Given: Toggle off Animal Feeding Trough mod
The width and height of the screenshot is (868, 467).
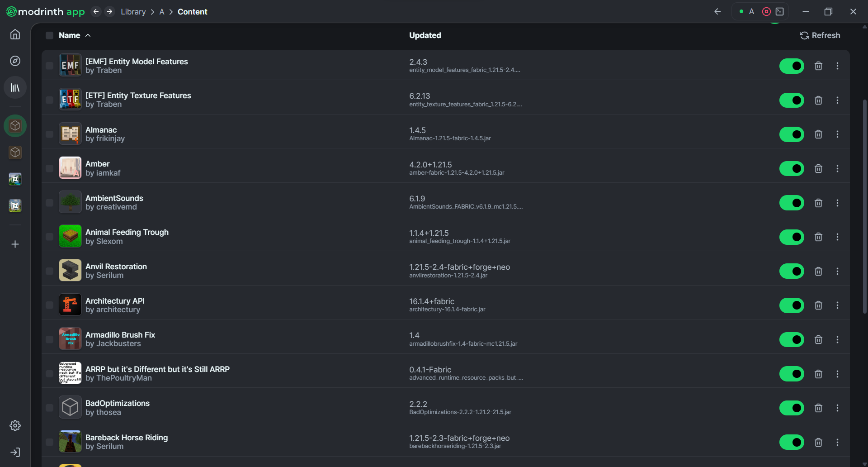Looking at the screenshot, I should click(792, 237).
